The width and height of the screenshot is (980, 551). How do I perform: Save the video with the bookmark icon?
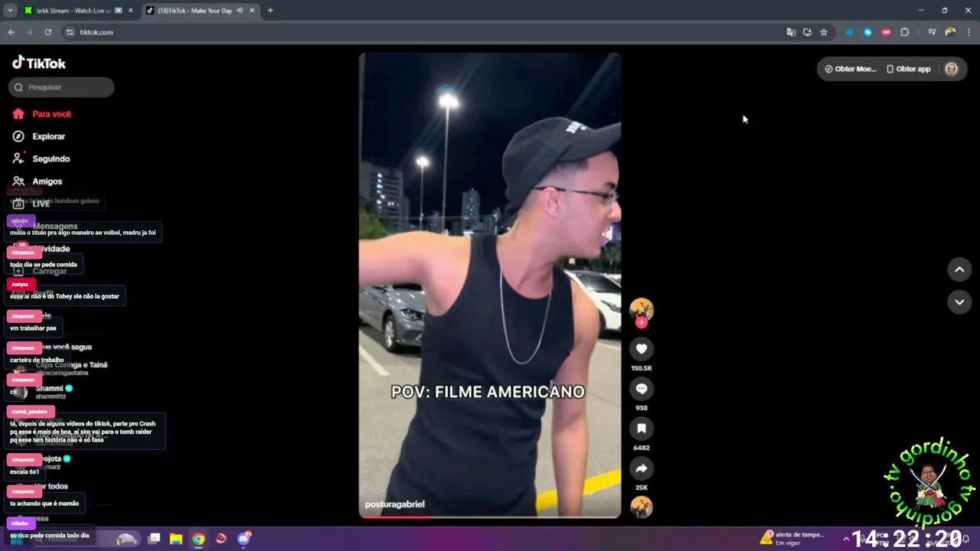pos(642,429)
